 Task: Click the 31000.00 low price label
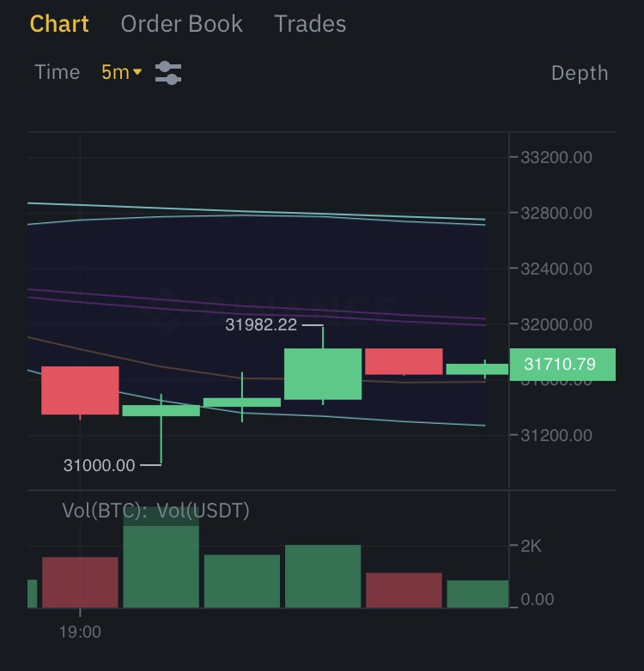[99, 465]
